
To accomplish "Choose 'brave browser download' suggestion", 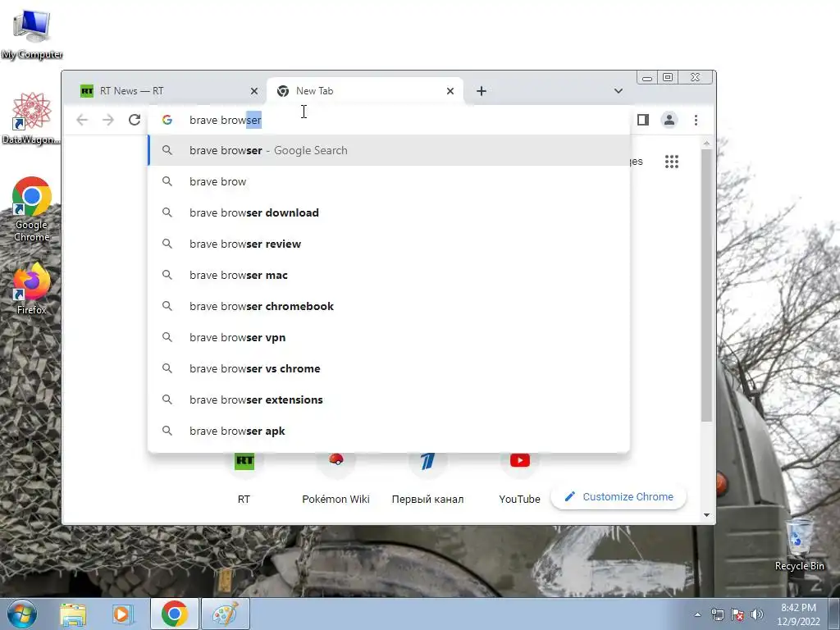I will (389, 212).
